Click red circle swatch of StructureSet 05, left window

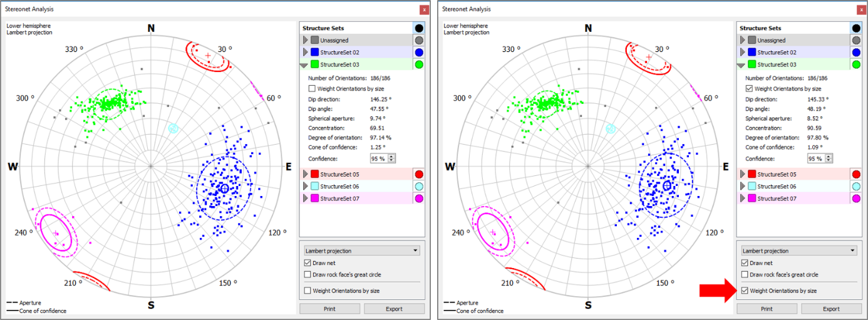coord(419,174)
